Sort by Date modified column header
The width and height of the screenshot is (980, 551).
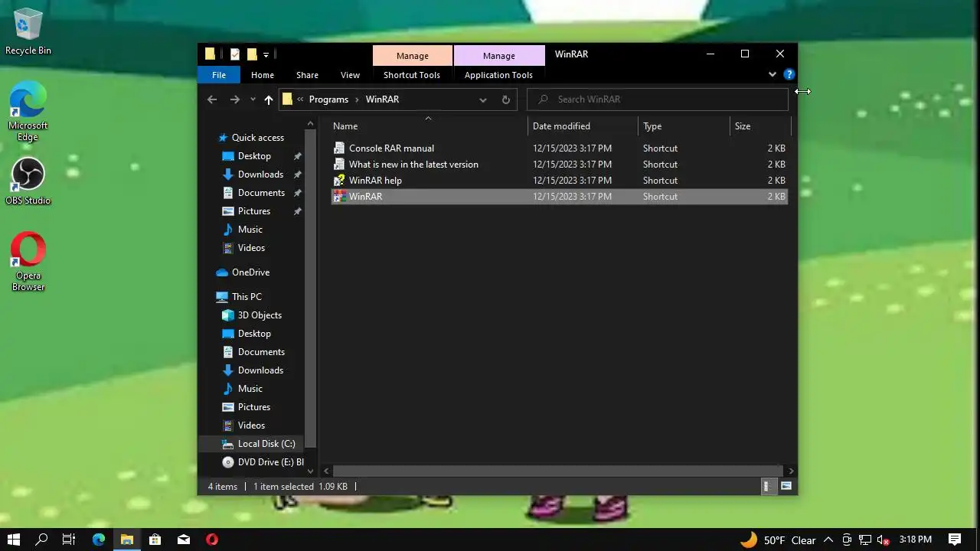[583, 126]
